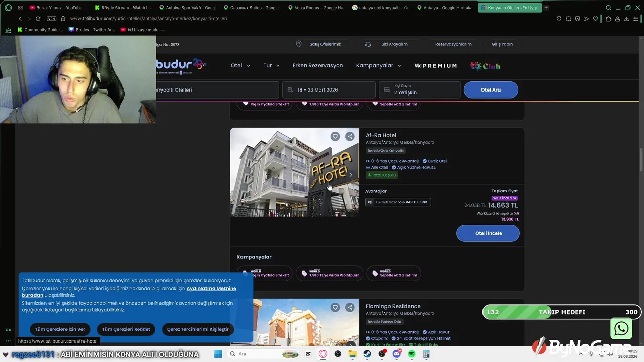
Task: Open Discord from the taskbar
Action: coord(397,354)
